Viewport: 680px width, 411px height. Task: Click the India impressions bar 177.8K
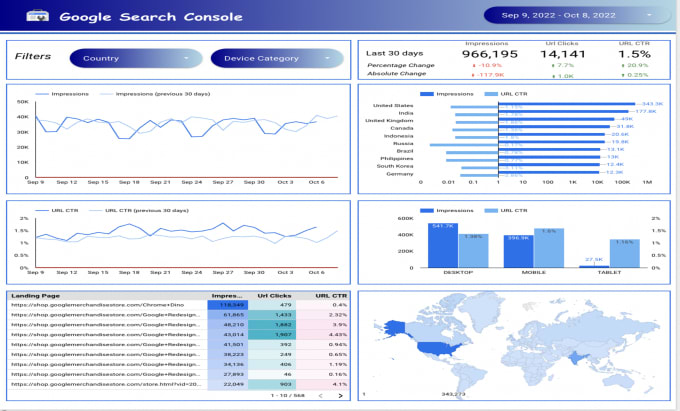(563, 111)
